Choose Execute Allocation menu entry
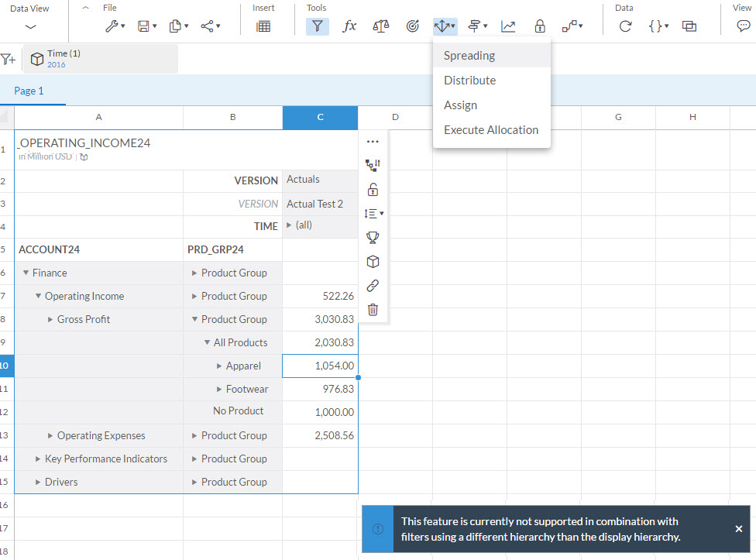The width and height of the screenshot is (756, 560). (492, 130)
